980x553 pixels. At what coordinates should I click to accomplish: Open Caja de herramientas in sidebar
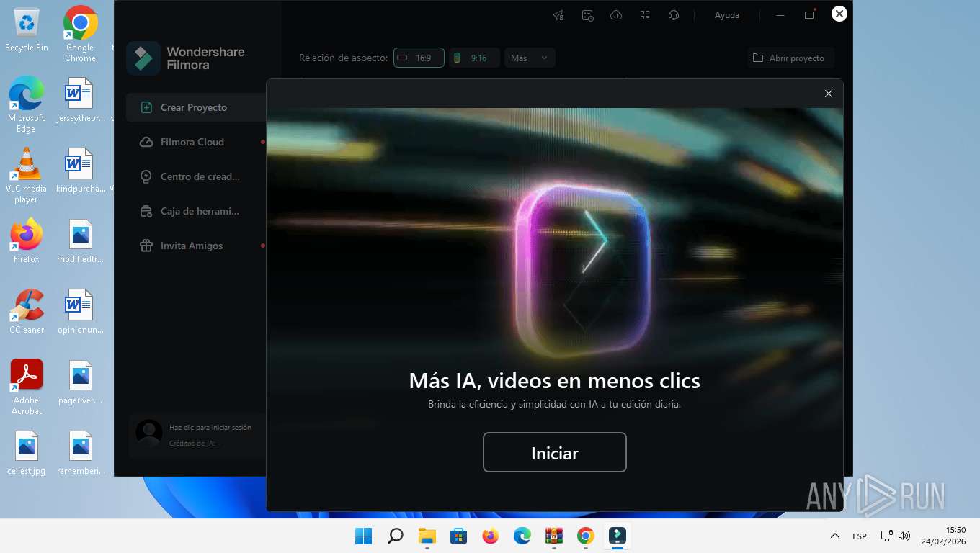pyautogui.click(x=196, y=211)
